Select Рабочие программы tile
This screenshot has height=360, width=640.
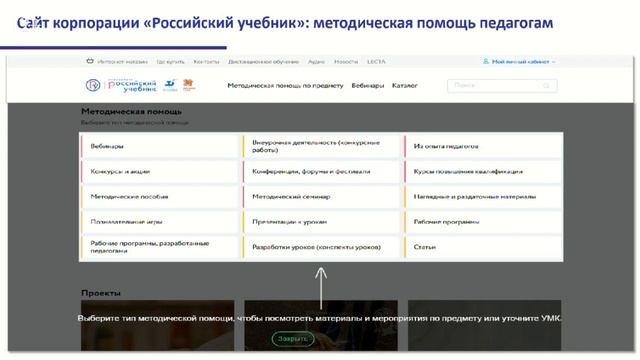(483, 222)
